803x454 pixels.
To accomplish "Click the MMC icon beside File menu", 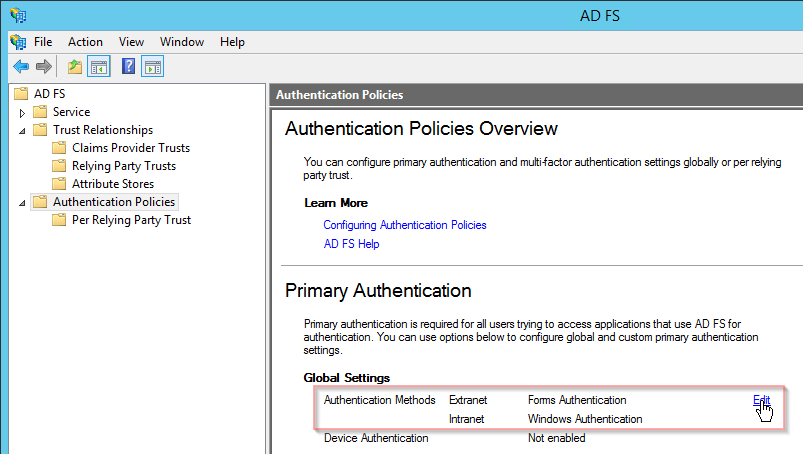I will pyautogui.click(x=18, y=42).
